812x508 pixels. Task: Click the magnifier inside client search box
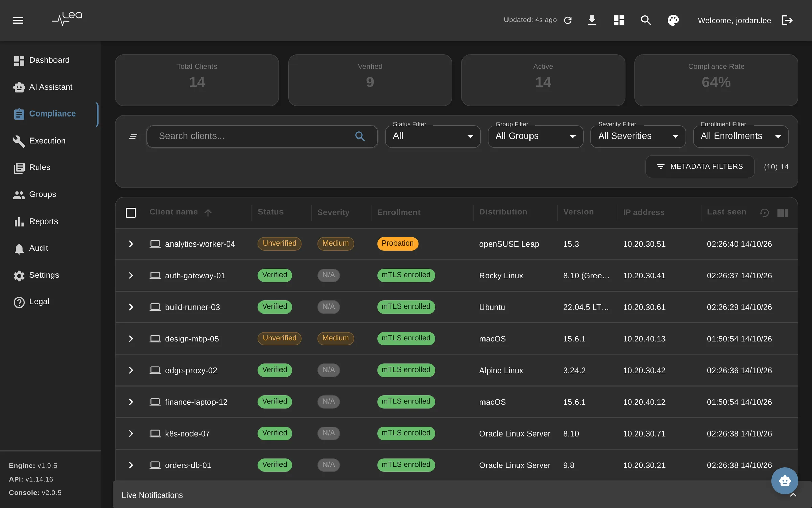click(x=360, y=136)
